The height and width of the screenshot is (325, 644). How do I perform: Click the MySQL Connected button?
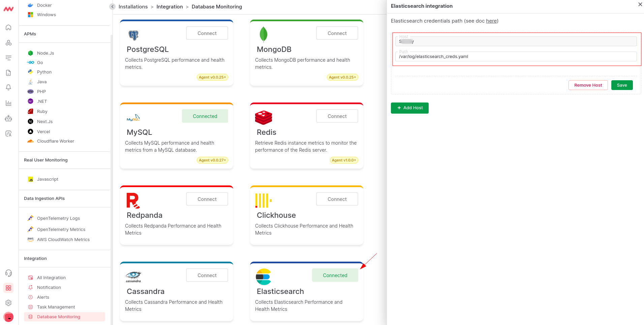pyautogui.click(x=205, y=116)
